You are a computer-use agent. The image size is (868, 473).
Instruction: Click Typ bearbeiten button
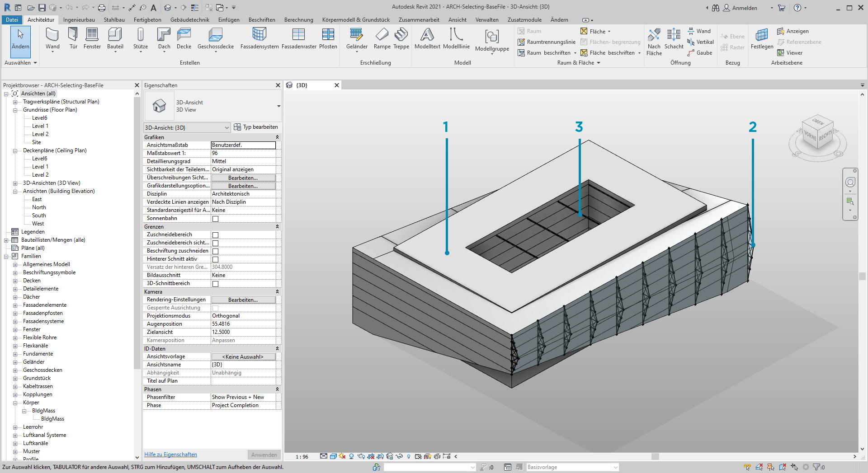tap(256, 127)
